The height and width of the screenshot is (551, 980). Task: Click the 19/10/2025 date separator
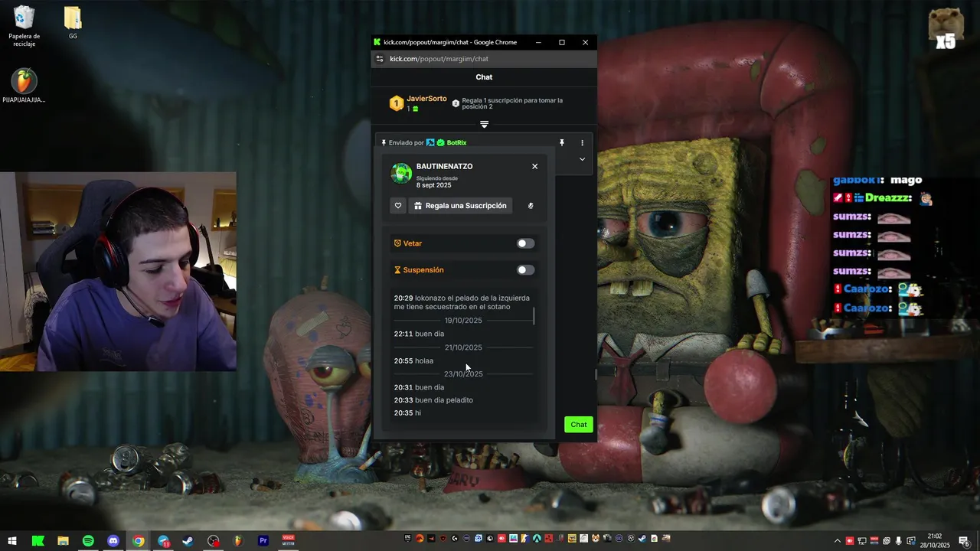point(463,321)
